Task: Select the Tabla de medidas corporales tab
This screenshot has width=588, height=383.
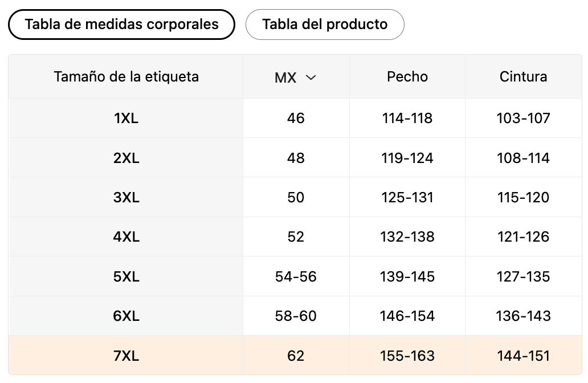Action: pyautogui.click(x=121, y=25)
